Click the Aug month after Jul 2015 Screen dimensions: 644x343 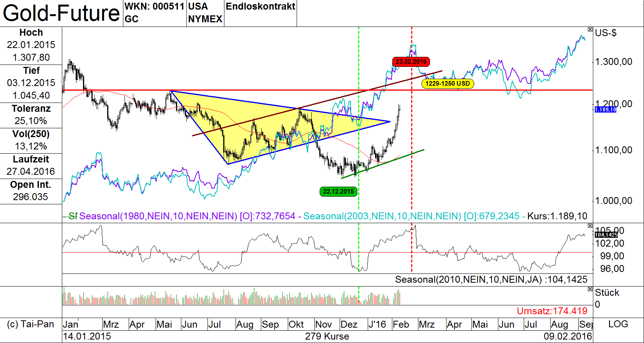click(x=245, y=325)
